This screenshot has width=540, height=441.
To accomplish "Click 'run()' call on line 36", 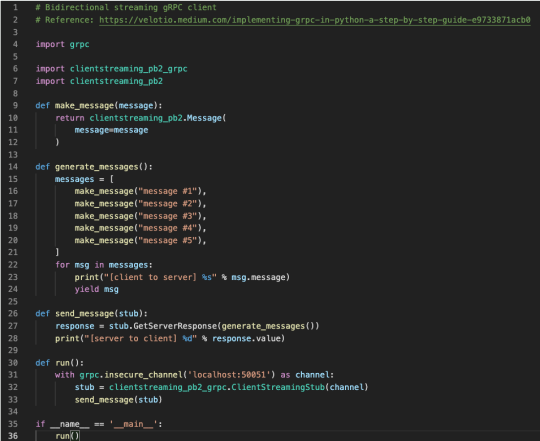I will 67,437.
